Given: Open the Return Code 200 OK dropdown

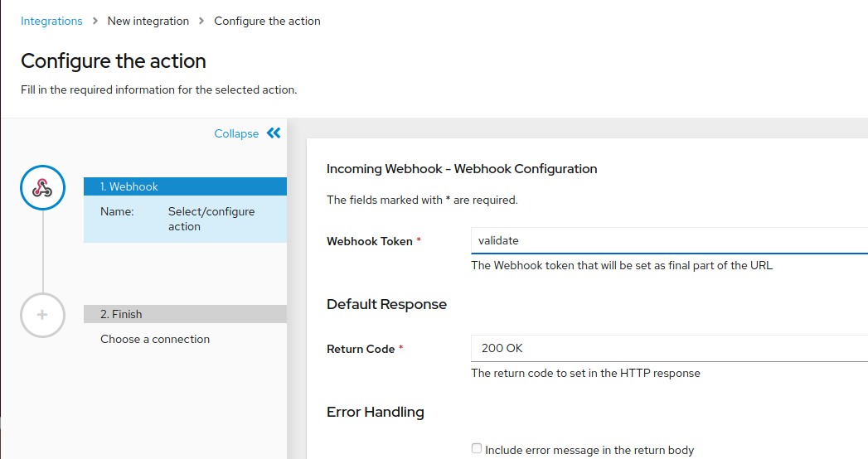Looking at the screenshot, I should (669, 349).
